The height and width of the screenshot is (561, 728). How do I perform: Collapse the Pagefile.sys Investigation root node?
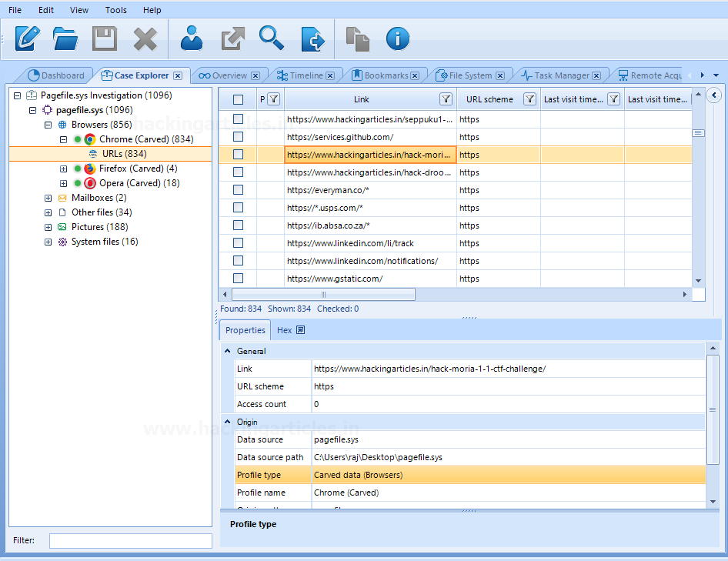point(18,95)
